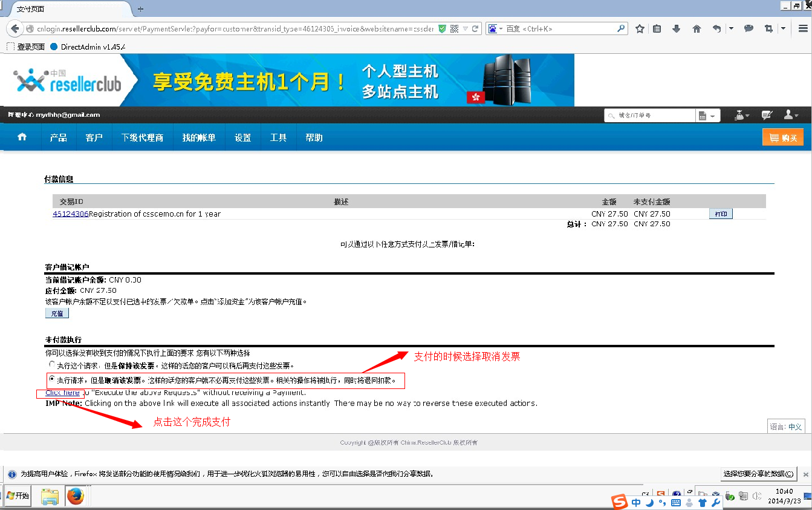Open the language selector showing 中文
The height and width of the screenshot is (510, 812).
pyautogui.click(x=786, y=427)
